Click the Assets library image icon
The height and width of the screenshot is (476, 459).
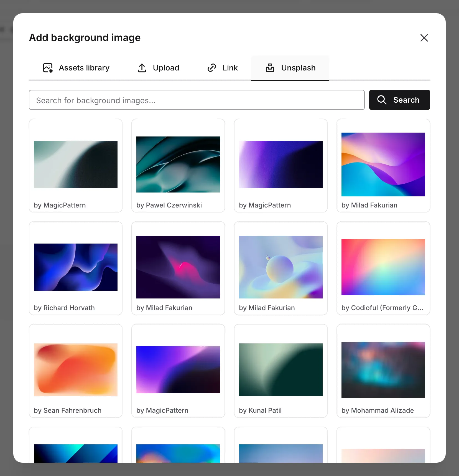48,68
